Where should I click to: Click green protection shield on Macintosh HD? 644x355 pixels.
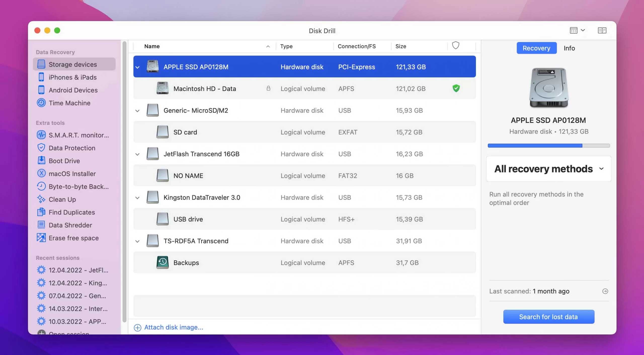456,88
